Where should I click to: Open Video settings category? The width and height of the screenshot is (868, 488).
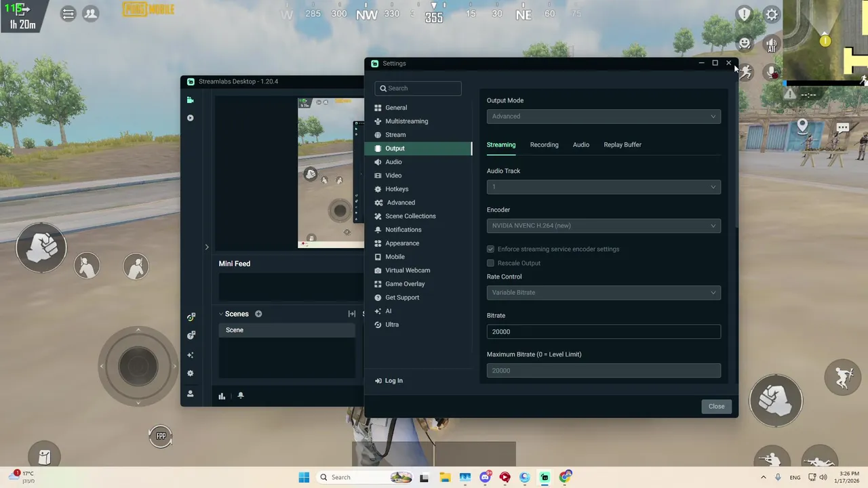pyautogui.click(x=418, y=176)
